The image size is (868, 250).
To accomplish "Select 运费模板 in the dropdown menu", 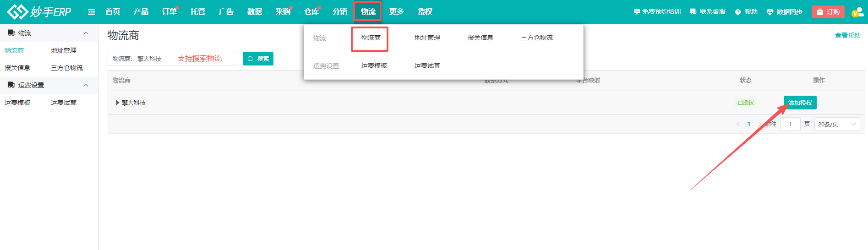I will [x=374, y=65].
